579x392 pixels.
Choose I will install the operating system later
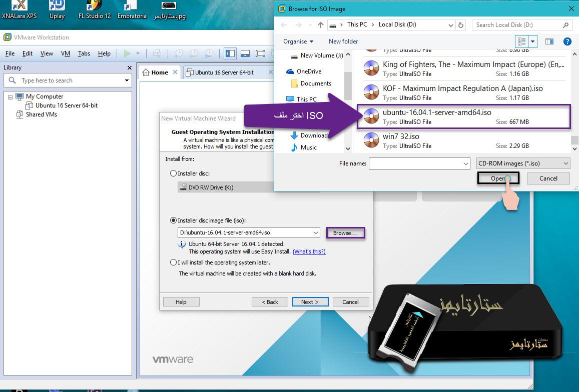[174, 262]
